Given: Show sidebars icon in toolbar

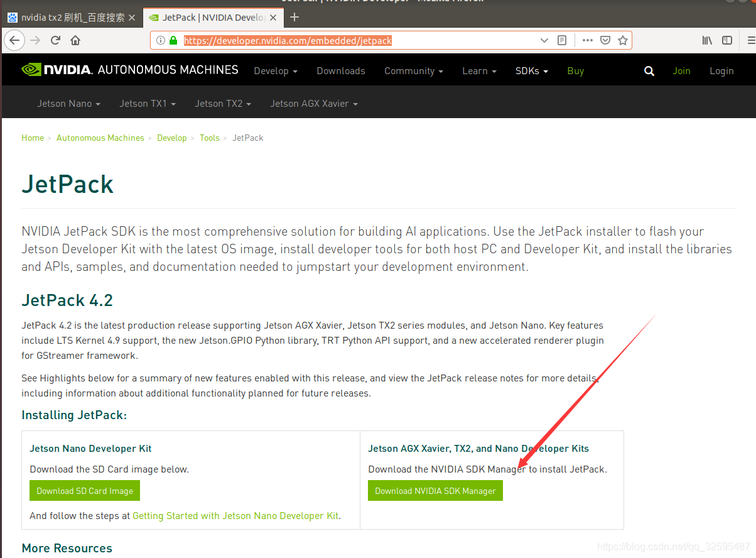Looking at the screenshot, I should [727, 40].
